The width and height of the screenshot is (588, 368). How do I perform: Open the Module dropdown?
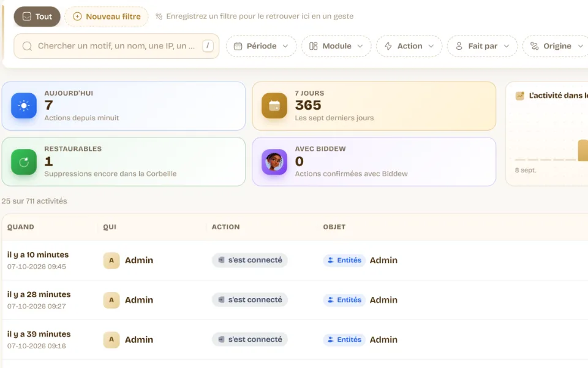[336, 46]
